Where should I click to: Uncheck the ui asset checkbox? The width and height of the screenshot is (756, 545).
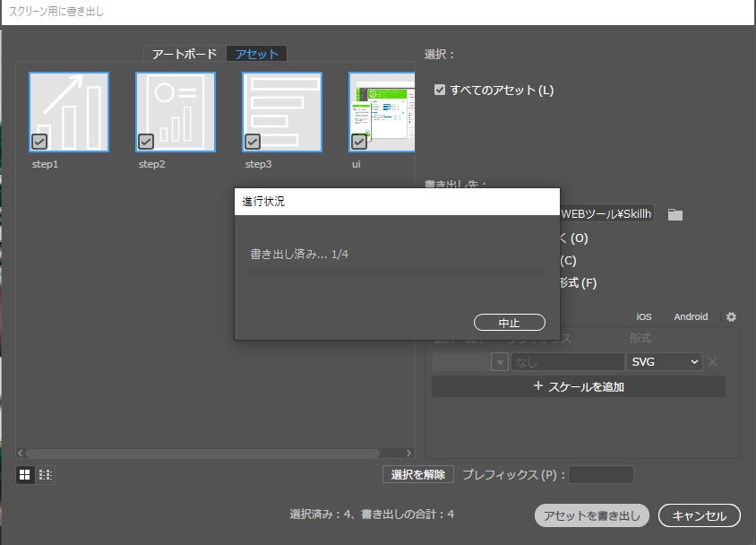(x=359, y=142)
